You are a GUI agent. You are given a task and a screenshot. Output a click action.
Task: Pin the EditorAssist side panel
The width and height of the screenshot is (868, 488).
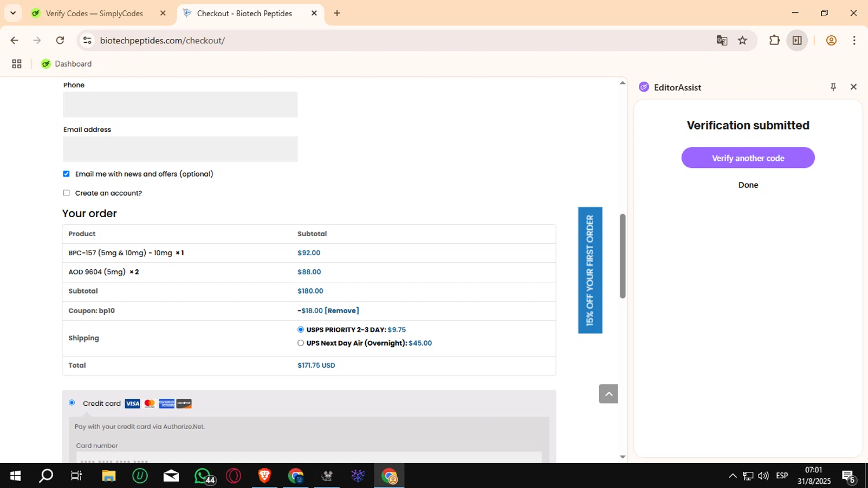click(x=833, y=87)
